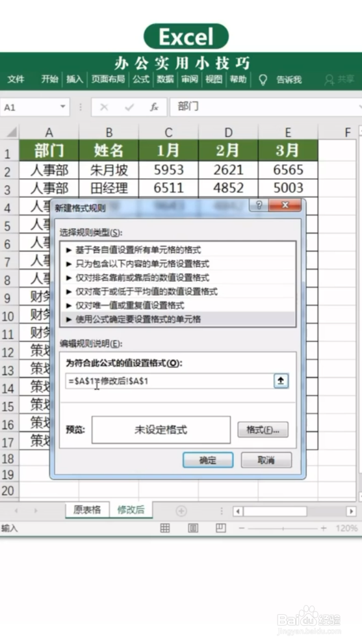Viewport: 362px width, 644px height.
Task: Click the Share person icon
Action: pyautogui.click(x=329, y=80)
